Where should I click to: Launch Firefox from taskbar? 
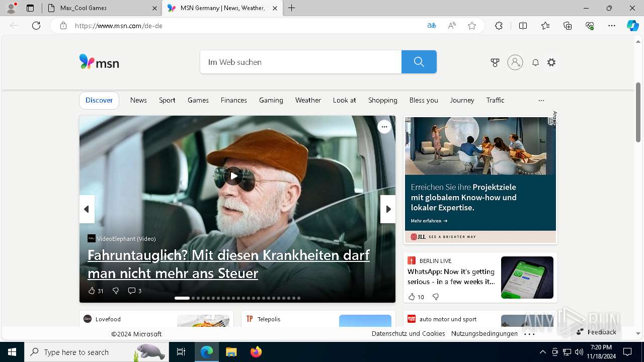[256, 352]
